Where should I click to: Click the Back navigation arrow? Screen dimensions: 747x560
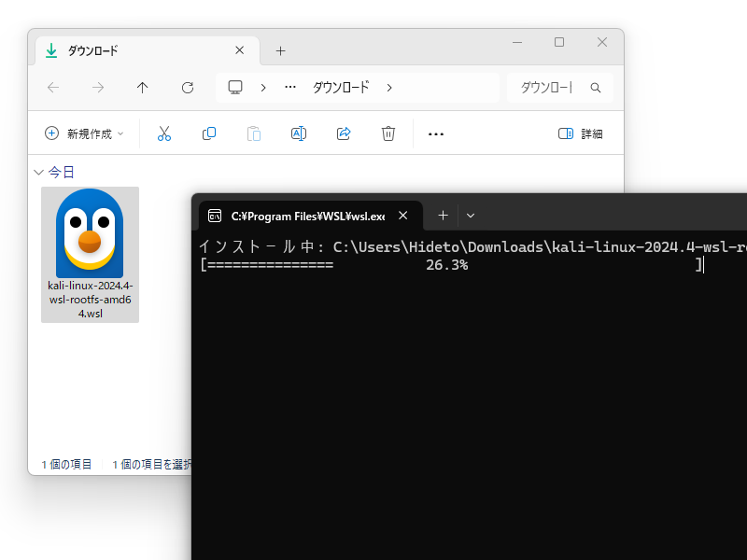[x=53, y=87]
